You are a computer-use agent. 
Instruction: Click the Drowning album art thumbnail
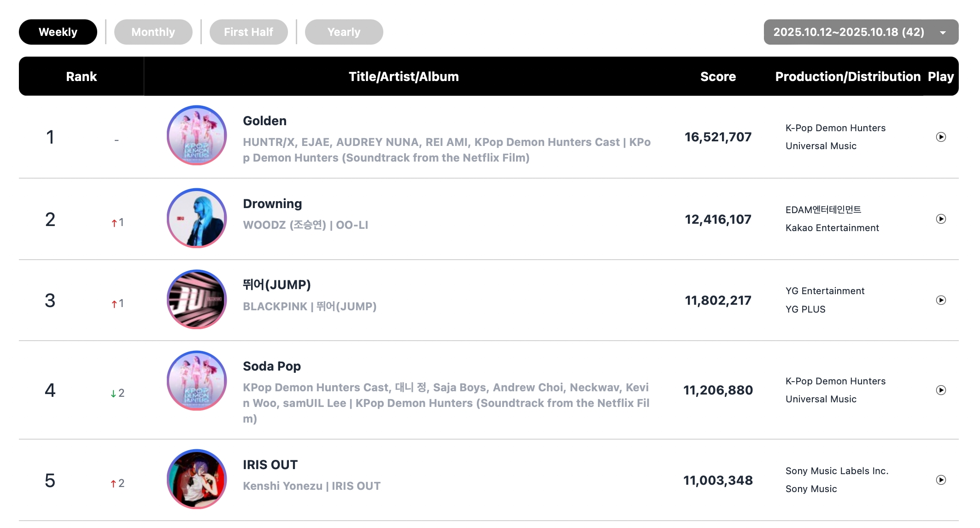(x=197, y=218)
